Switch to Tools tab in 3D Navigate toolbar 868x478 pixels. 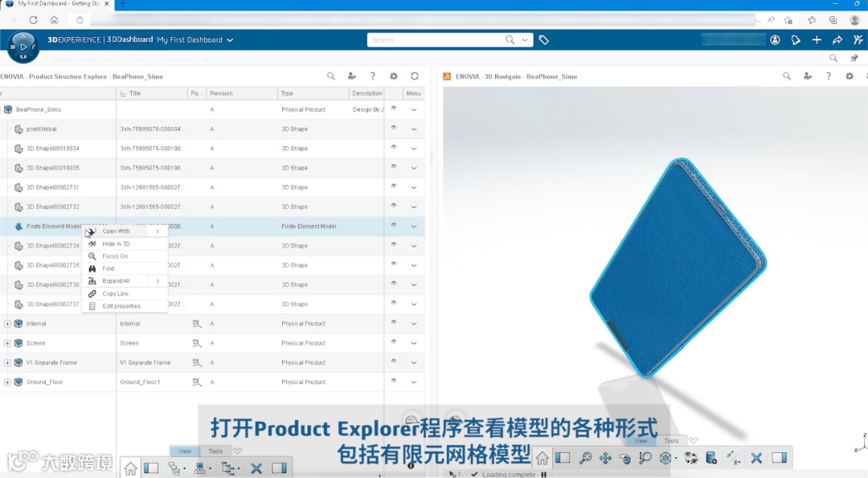click(x=671, y=441)
